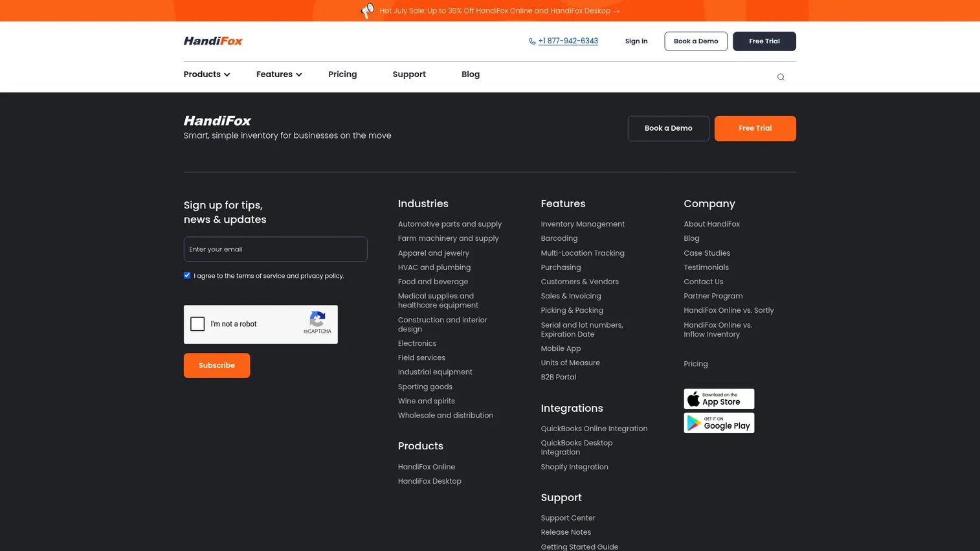The width and height of the screenshot is (980, 551).
Task: Open Multi-Location Tracking link
Action: tap(583, 253)
